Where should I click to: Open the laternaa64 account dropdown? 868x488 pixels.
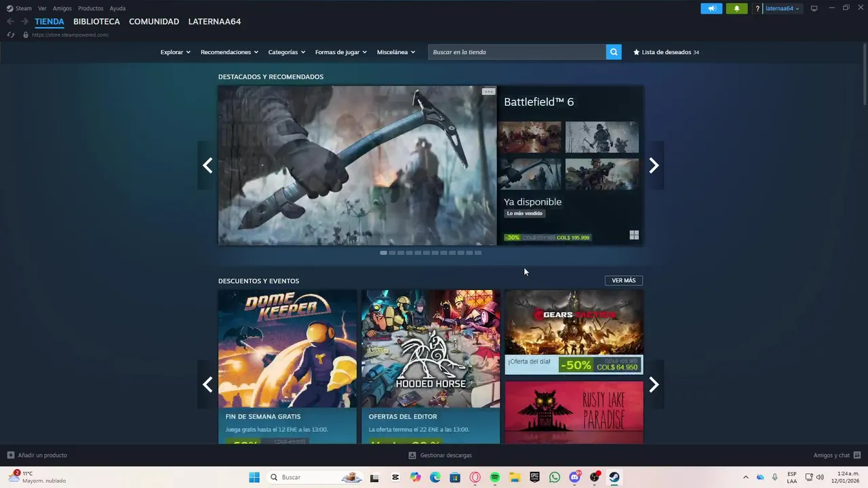(x=783, y=9)
